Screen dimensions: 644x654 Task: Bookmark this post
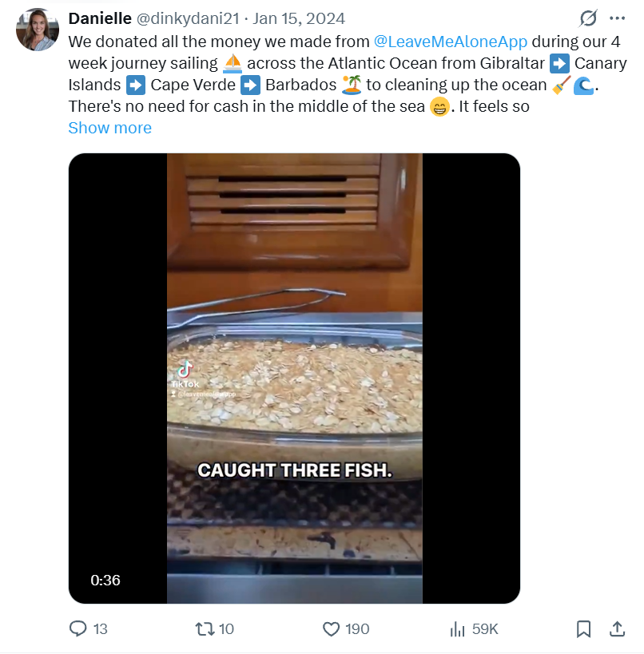pyautogui.click(x=584, y=628)
